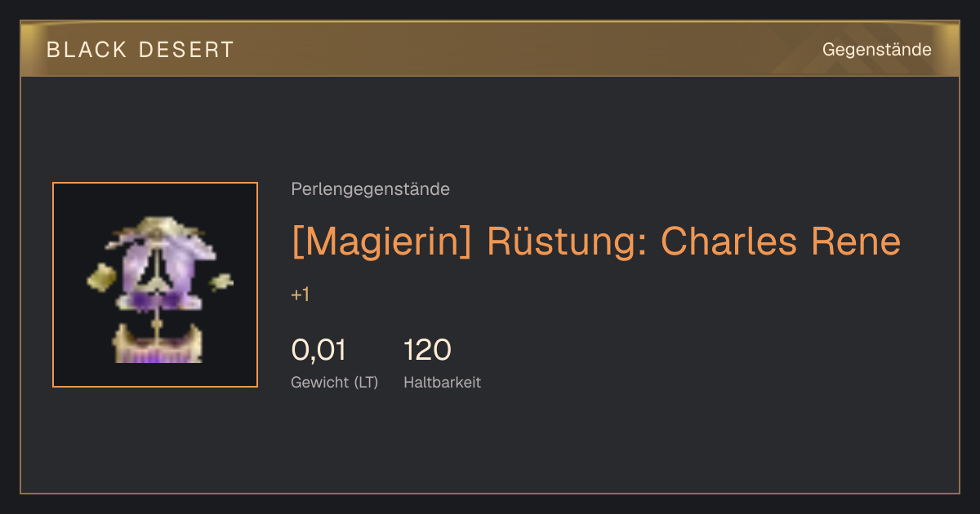Click the Gewicht (LT) label
This screenshot has width=980, height=514.
[x=335, y=382]
